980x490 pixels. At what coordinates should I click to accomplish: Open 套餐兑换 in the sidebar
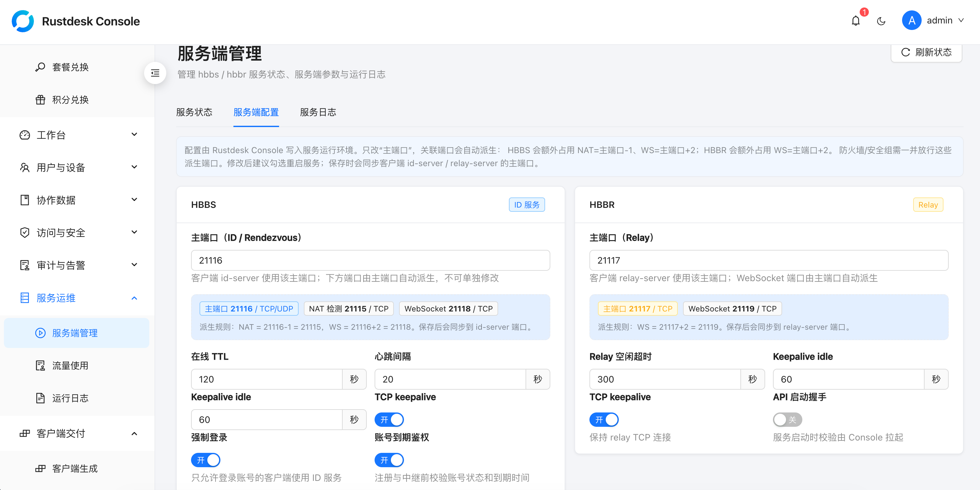pos(77,67)
